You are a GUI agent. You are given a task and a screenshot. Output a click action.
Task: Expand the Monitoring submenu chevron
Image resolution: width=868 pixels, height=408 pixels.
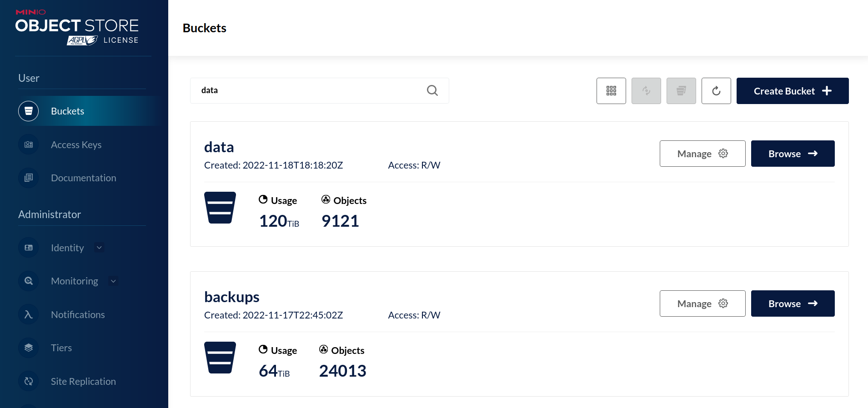click(x=113, y=281)
